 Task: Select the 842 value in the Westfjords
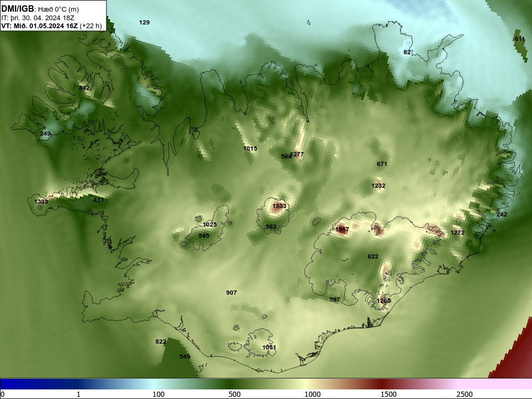(84, 88)
